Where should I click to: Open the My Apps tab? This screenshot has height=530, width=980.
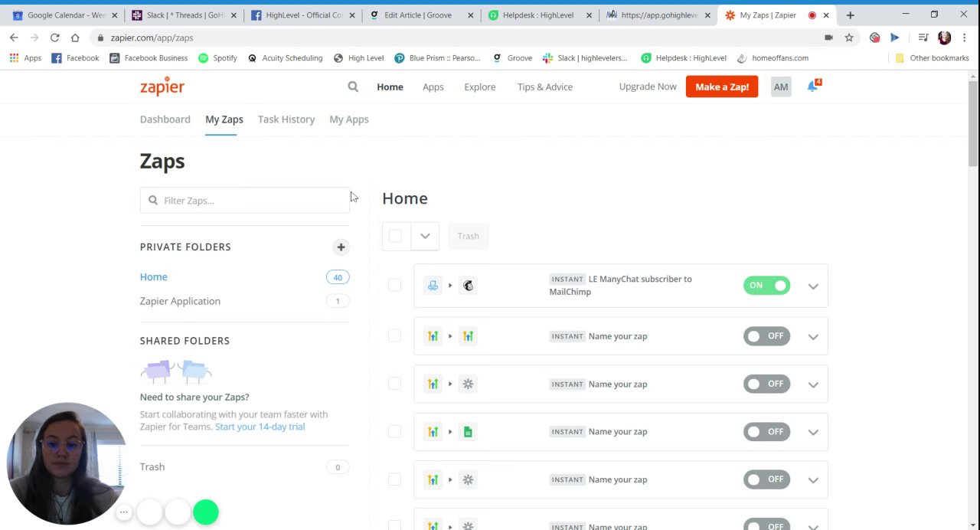[x=349, y=119]
